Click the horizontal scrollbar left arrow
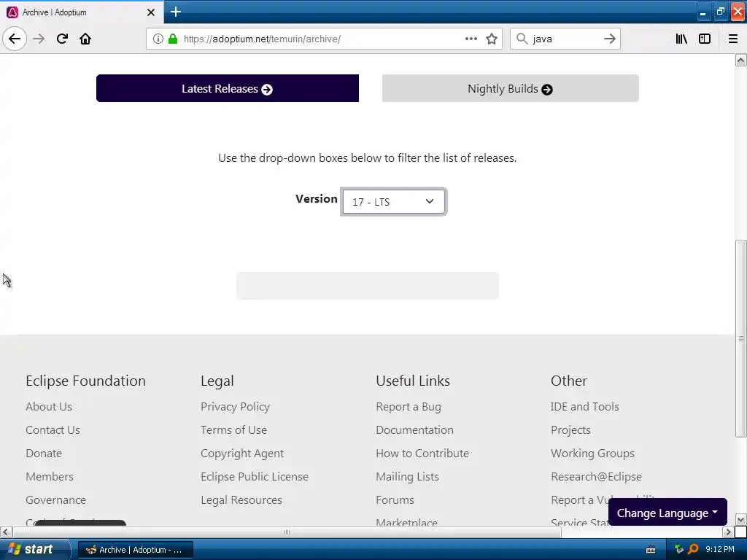 click(6, 532)
